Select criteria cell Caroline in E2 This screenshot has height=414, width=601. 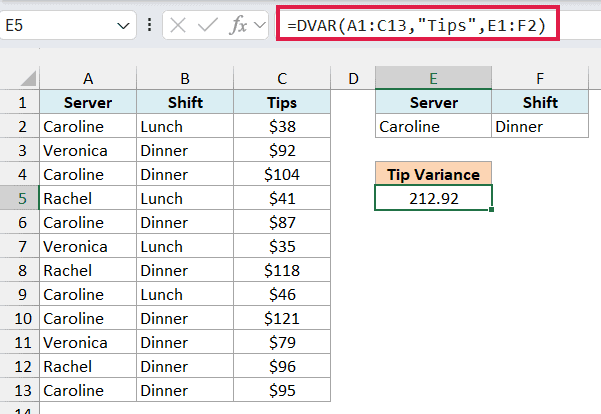tap(434, 126)
